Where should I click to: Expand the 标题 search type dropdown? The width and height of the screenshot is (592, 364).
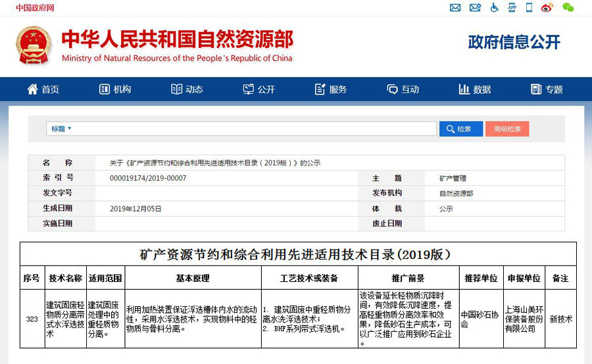(x=61, y=129)
